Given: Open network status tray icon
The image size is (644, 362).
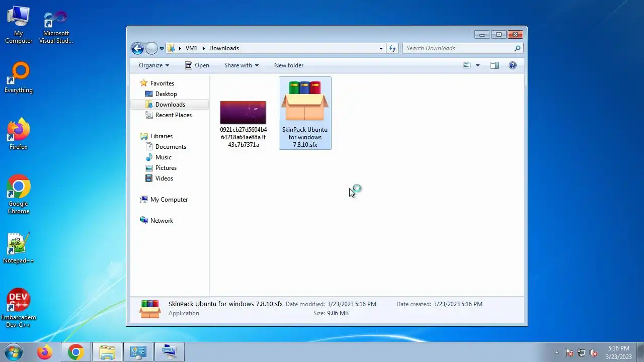Looking at the screenshot, I should [581, 352].
